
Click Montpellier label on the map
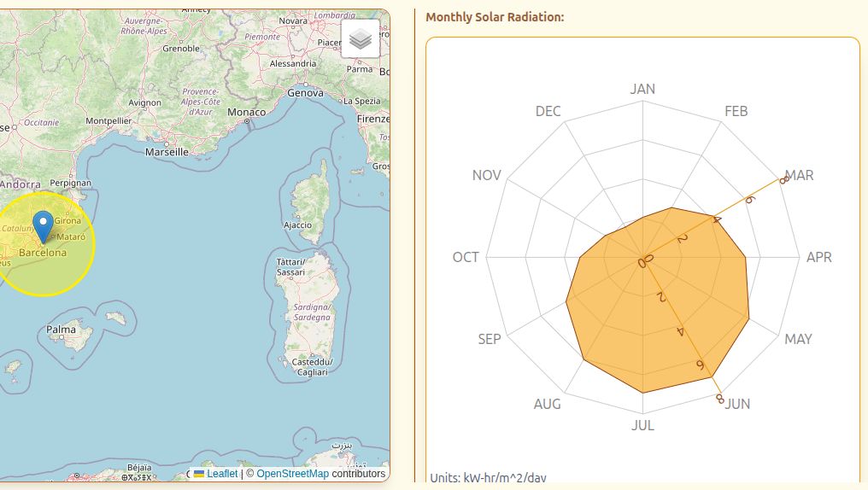tap(108, 120)
